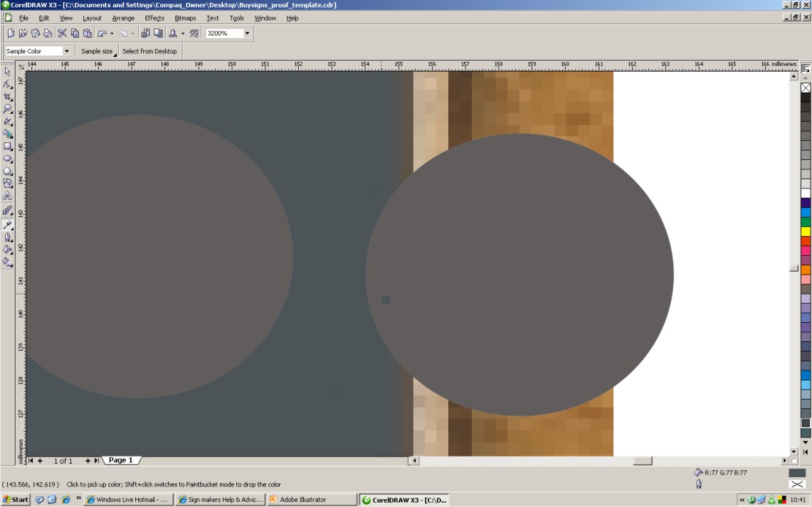This screenshot has width=812, height=507.
Task: Click the Eyedropper tool in the toolbox
Action: coord(7,225)
